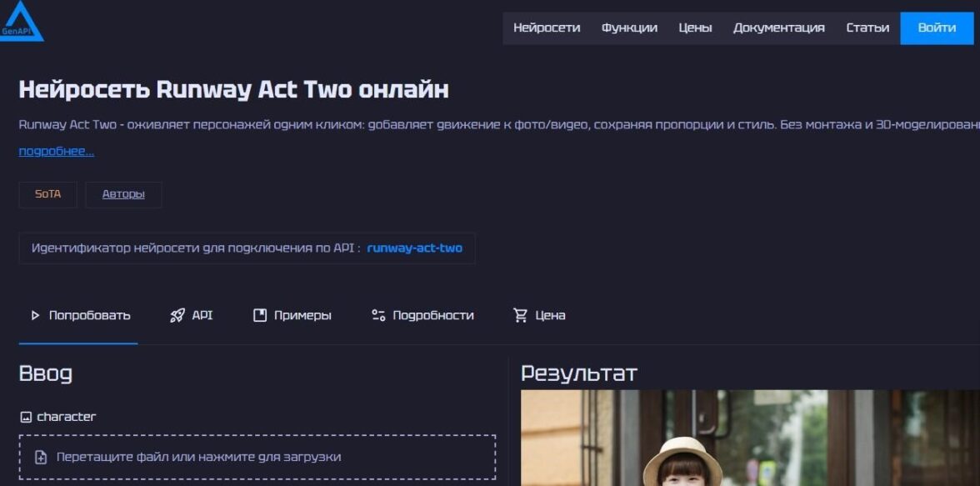Image resolution: width=980 pixels, height=486 pixels.
Task: Go to the Цены page
Action: click(695, 28)
